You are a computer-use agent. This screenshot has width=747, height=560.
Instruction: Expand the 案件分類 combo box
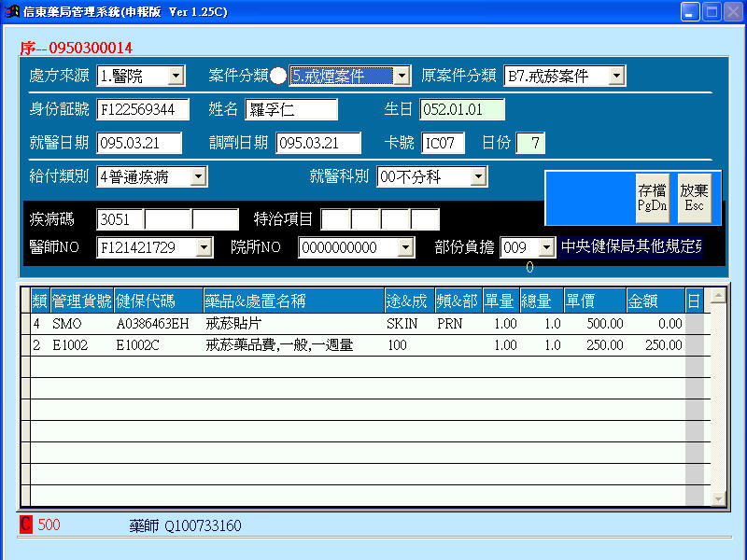coord(402,76)
